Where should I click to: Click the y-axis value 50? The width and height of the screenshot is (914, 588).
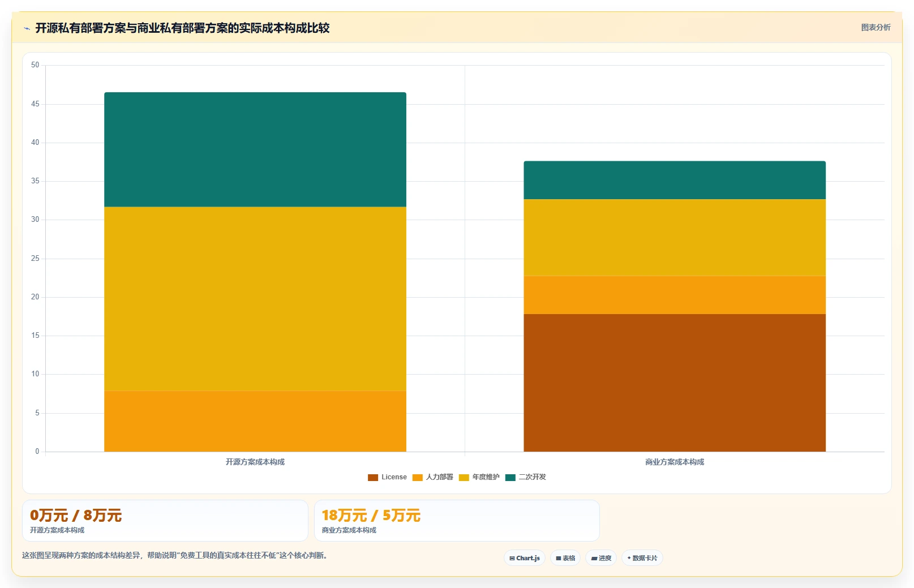pyautogui.click(x=35, y=65)
